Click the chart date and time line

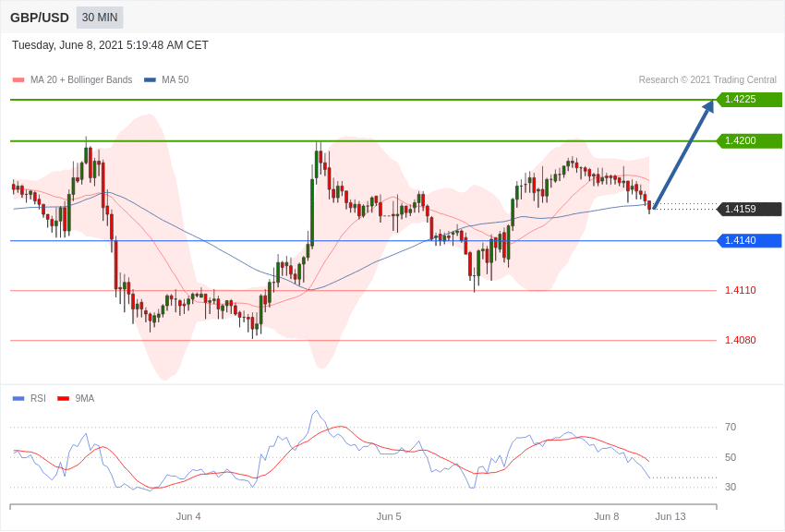[110, 45]
